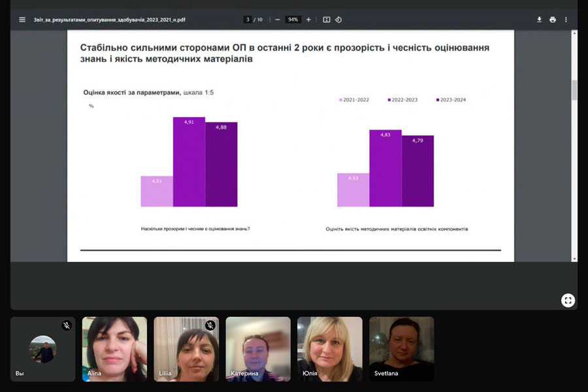This screenshot has height=392, width=588.
Task: Open the PDF sidebar hamburger menu
Action: click(22, 20)
